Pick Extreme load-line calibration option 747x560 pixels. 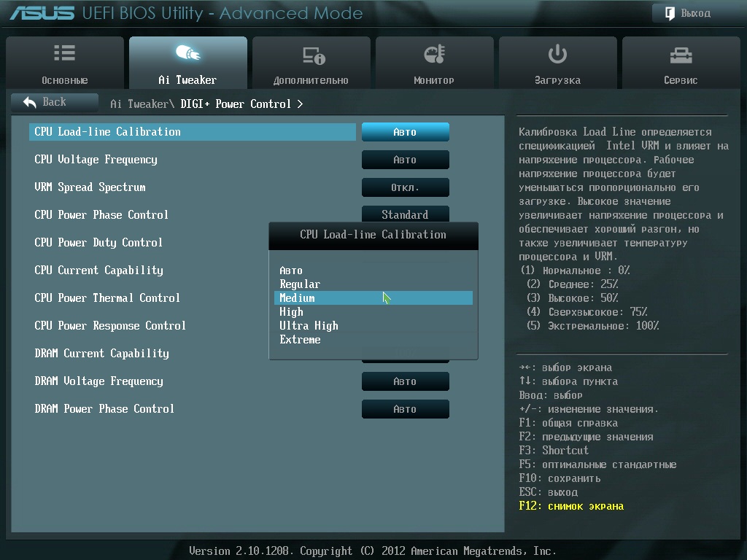pyautogui.click(x=373, y=340)
